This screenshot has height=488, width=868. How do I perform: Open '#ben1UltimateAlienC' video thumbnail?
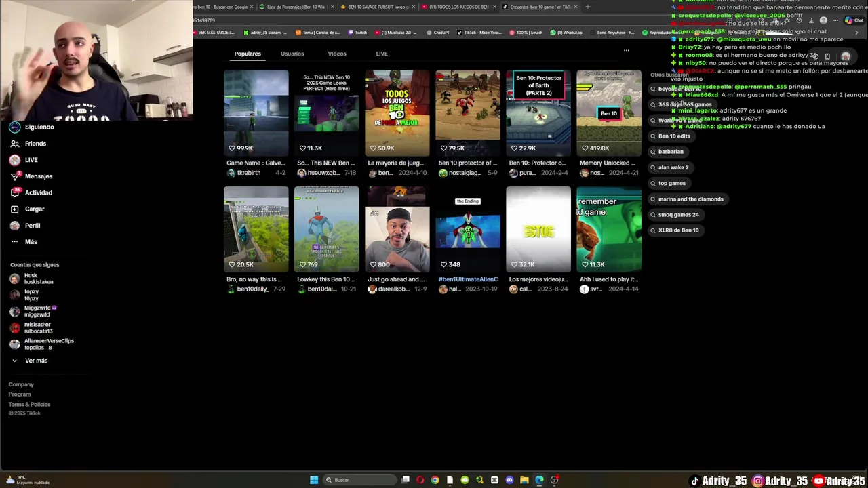[x=468, y=230]
